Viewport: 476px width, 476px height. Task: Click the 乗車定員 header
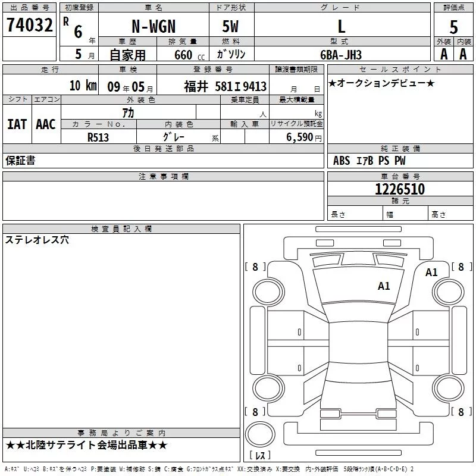[245, 99]
